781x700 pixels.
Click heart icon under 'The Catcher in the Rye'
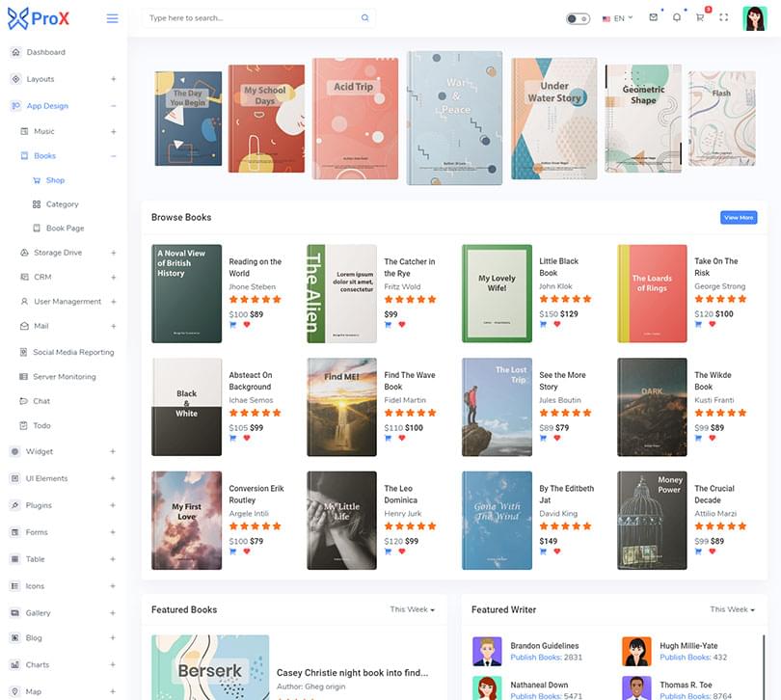coord(401,325)
